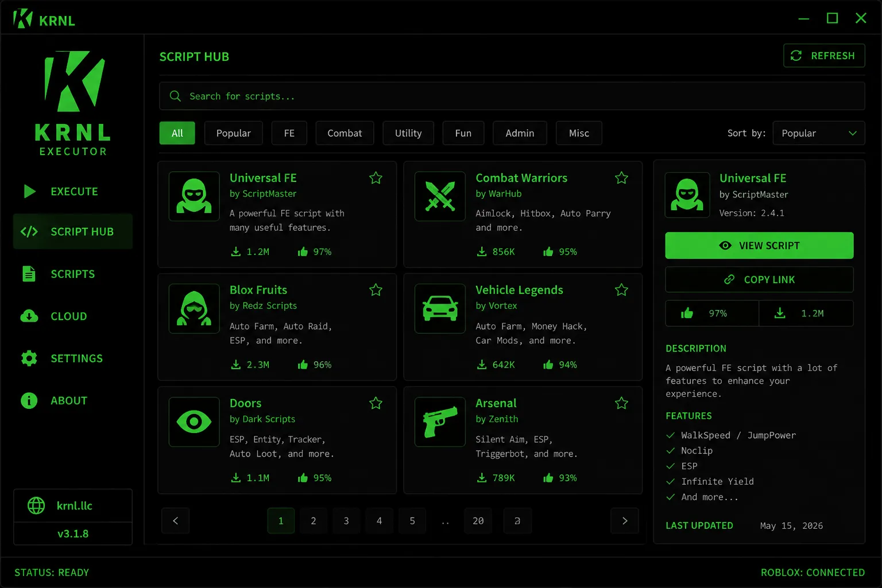Favorite the Universal FE card star
Viewport: 882px width, 588px height.
pos(376,178)
